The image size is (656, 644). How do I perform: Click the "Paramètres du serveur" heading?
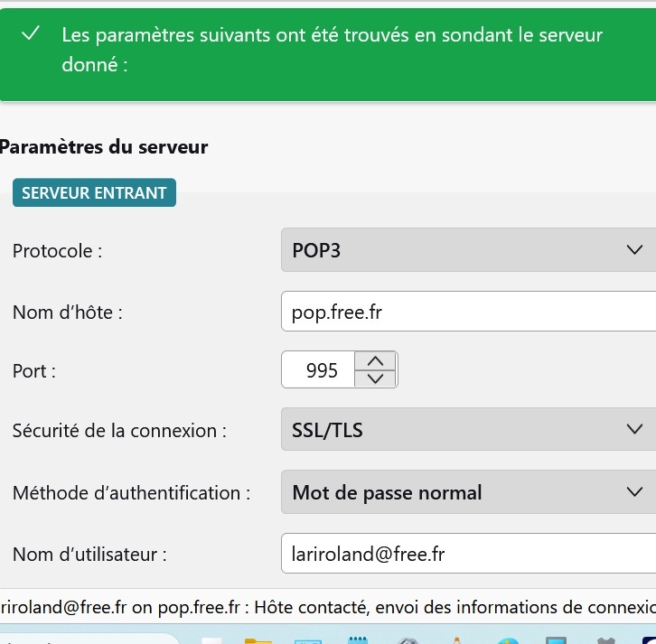[x=104, y=146]
